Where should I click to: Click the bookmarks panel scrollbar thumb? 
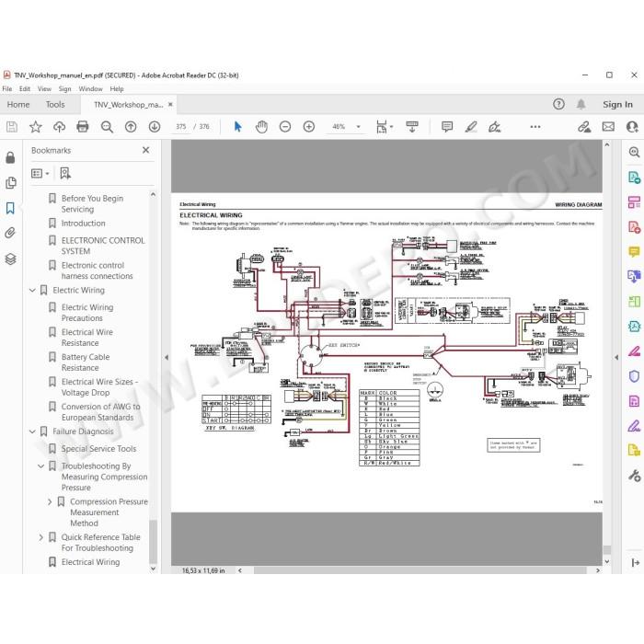pos(153,541)
